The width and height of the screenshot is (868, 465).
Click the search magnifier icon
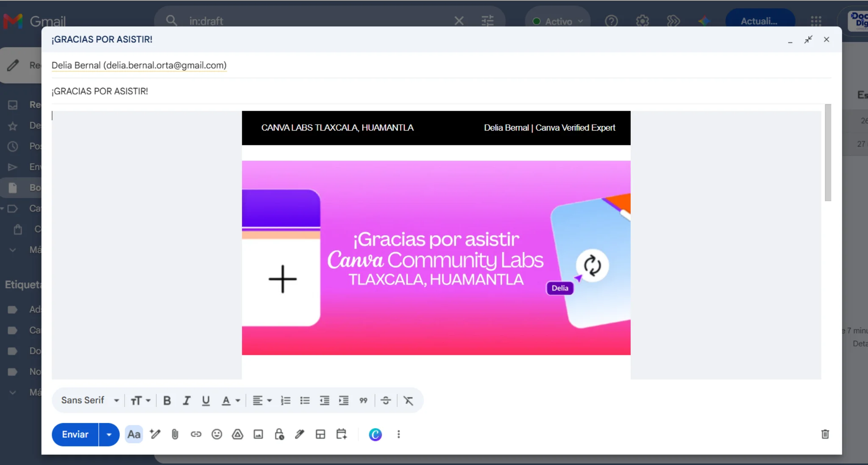(171, 21)
